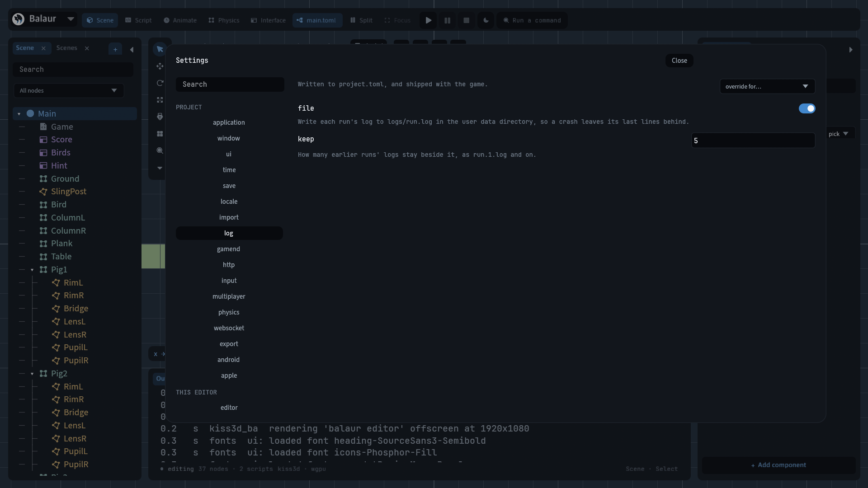
Task: Open the pick dropdown in inspector
Action: point(840,134)
